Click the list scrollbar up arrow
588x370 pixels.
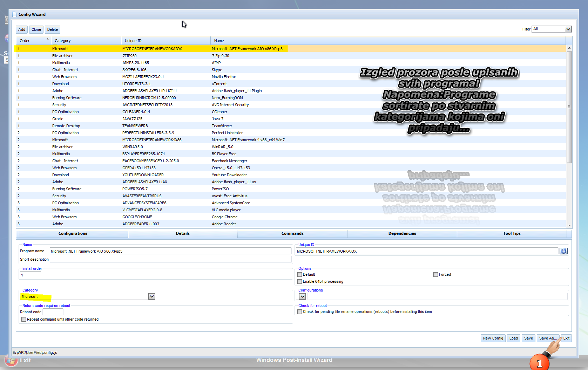[x=569, y=48]
